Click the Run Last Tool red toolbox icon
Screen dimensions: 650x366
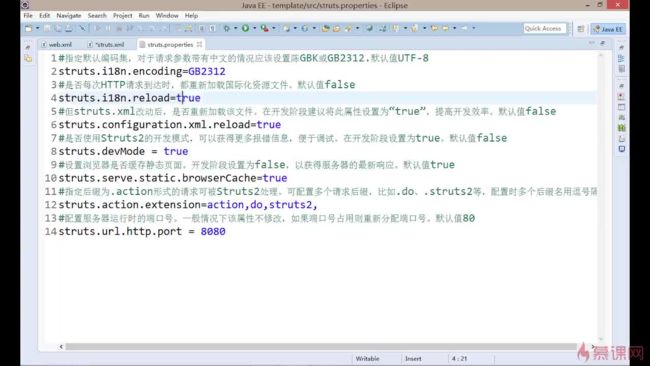tap(264, 29)
